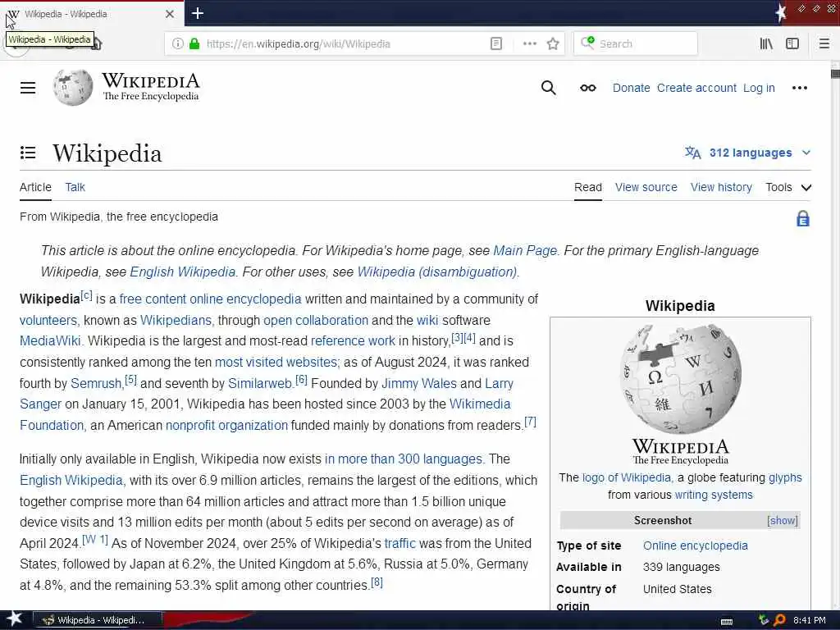Open the View history tab

coord(721,188)
